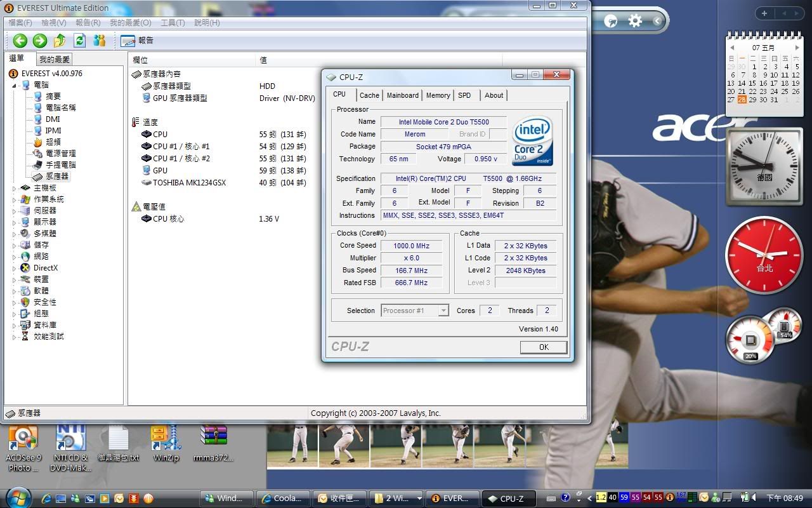812x508 pixels.
Task: Open NTI CD & DVD-Maker desktop shortcut
Action: tap(71, 448)
